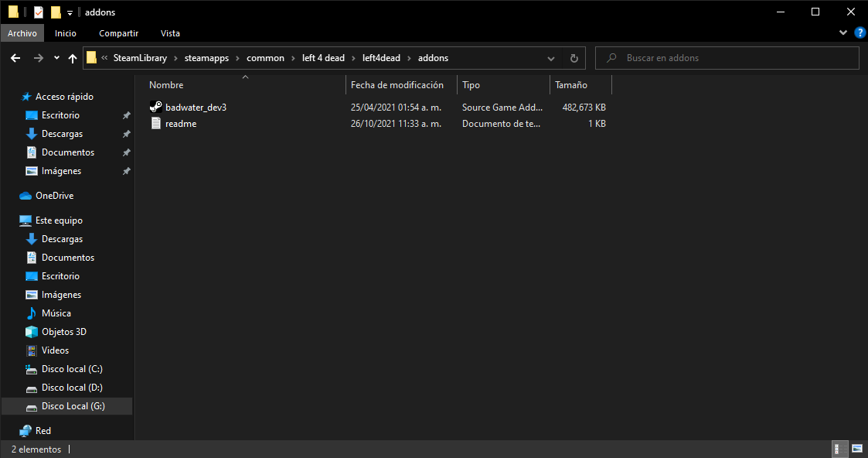Viewport: 868px width, 458px height.
Task: Navigate to SteamLibrary in breadcrumb
Action: click(140, 58)
